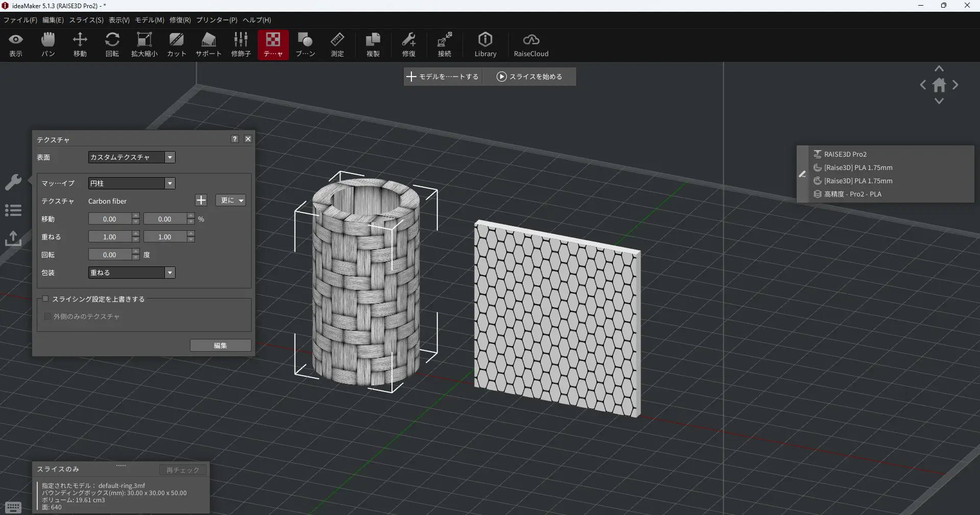Select the 移動 (move) tool
The width and height of the screenshot is (980, 515).
pyautogui.click(x=80, y=44)
